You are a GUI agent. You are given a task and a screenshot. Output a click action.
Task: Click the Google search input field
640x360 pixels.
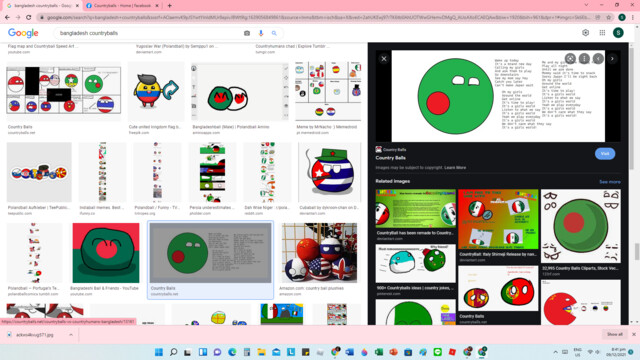149,33
